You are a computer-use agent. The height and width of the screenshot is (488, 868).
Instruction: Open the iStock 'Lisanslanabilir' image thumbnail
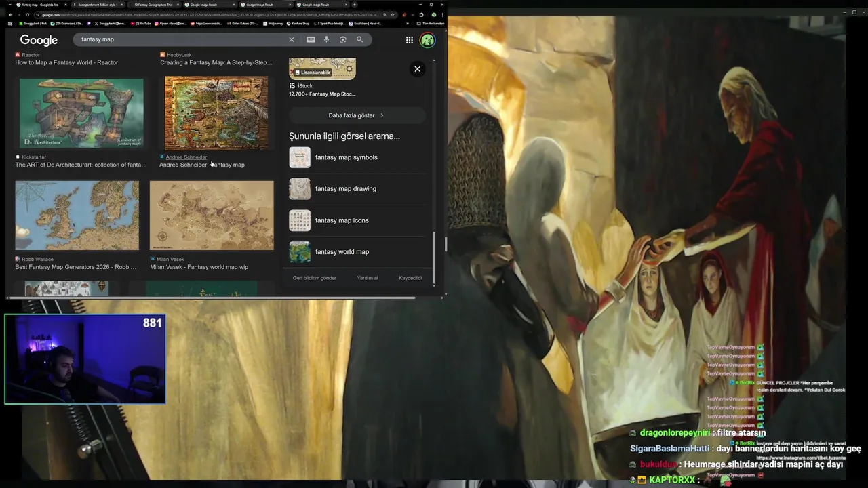pyautogui.click(x=323, y=68)
